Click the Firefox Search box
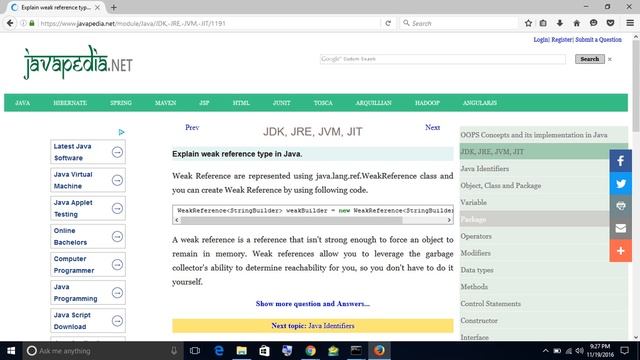This screenshot has height=360, width=640. (x=459, y=23)
